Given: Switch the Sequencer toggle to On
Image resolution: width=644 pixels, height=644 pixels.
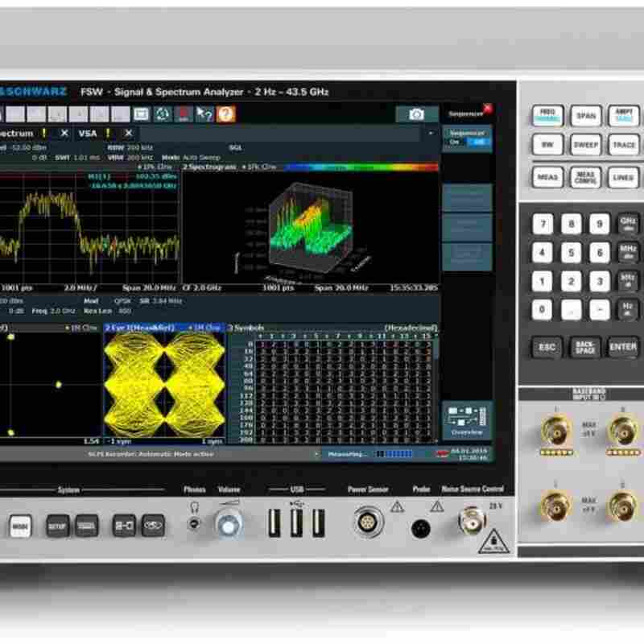Looking at the screenshot, I should pos(456,142).
